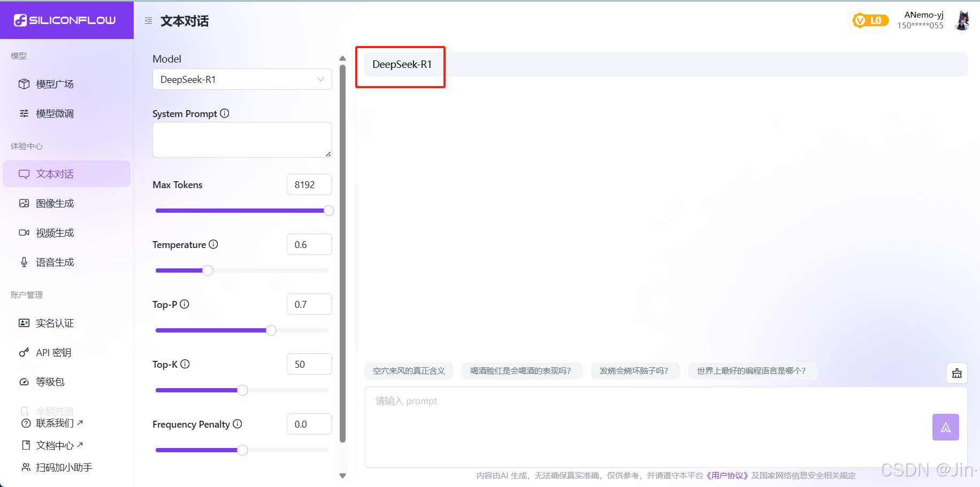Click the Top-P value field 0.7
Screen dimensions: 980x487
(309, 304)
